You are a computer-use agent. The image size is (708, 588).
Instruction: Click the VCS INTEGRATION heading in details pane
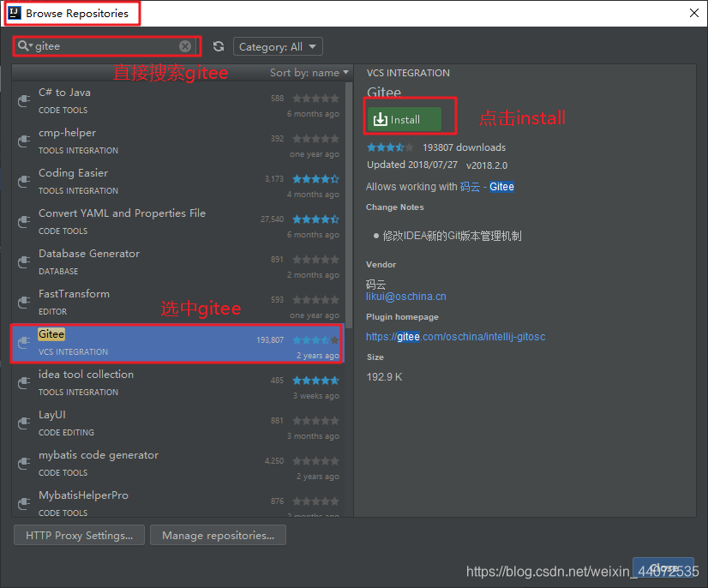point(408,73)
